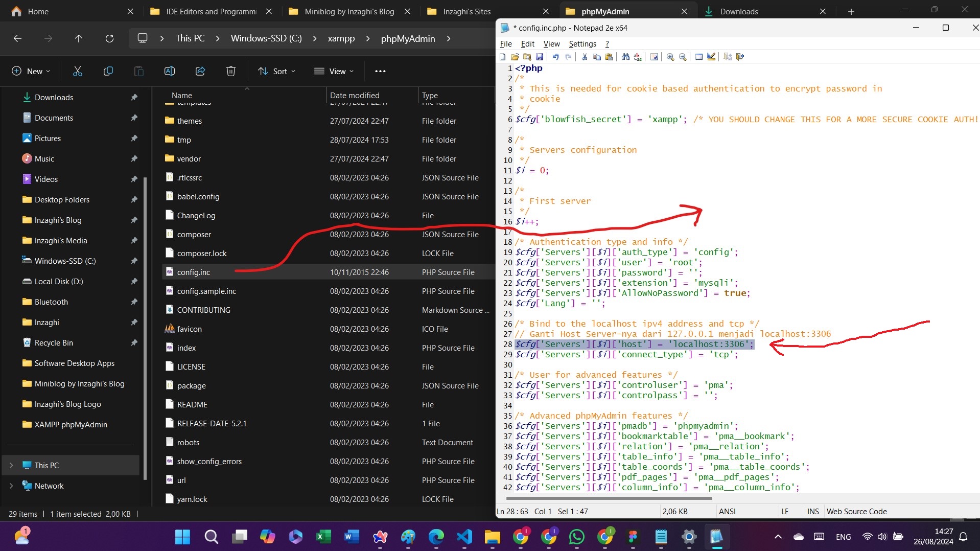Save the document using the floppy disk icon

click(540, 57)
